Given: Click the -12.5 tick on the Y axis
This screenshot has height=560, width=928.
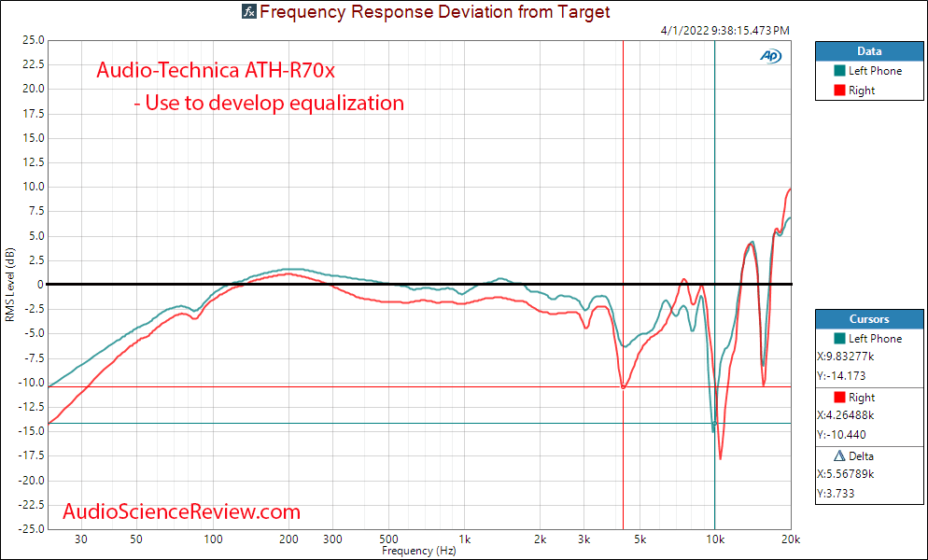Looking at the screenshot, I should pos(32,407).
